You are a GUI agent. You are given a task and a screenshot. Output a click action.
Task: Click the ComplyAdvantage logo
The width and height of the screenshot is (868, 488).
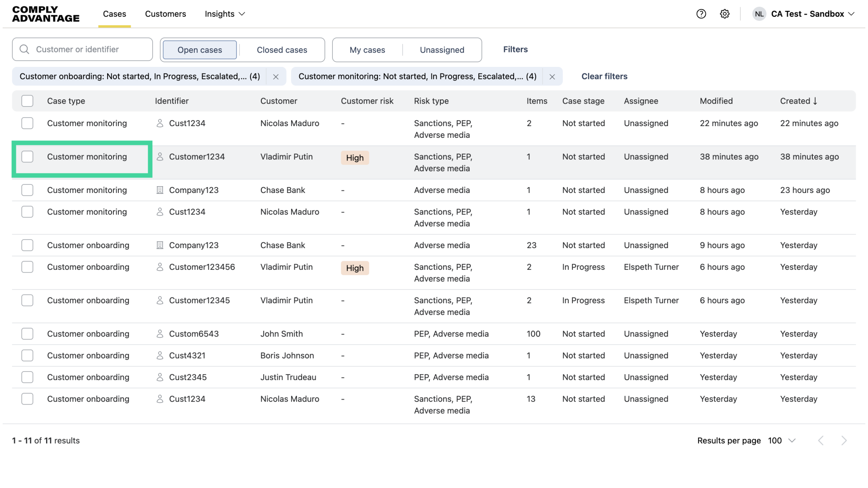45,14
